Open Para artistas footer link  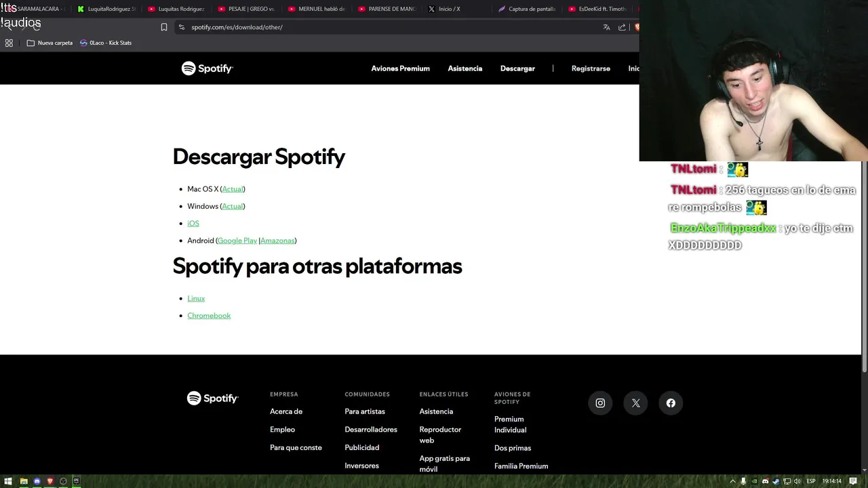[x=365, y=411]
